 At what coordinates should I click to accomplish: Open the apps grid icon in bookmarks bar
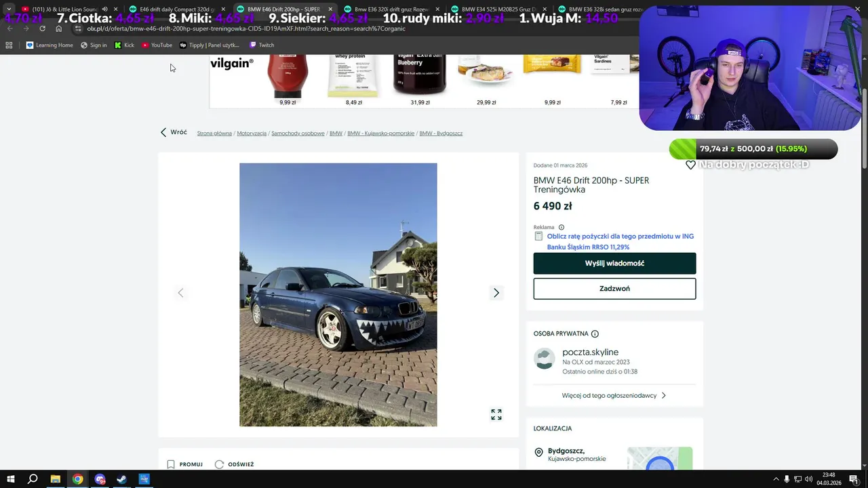point(9,45)
